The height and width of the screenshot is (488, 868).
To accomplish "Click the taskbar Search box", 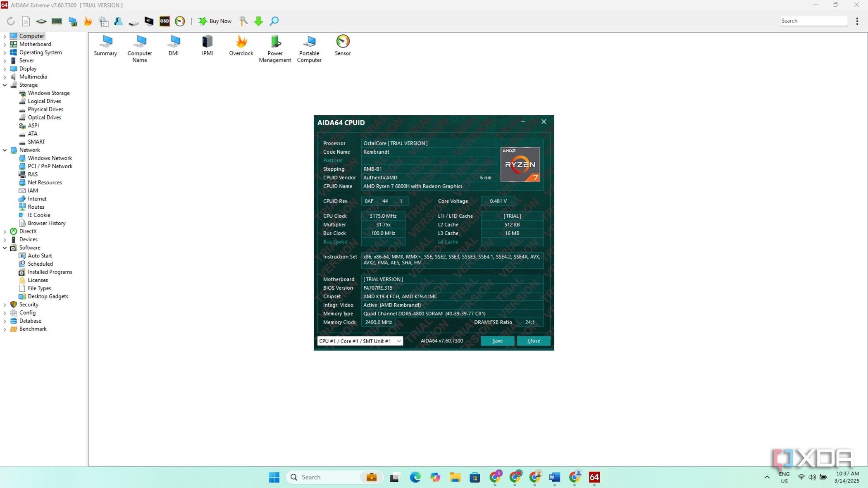I will click(334, 477).
